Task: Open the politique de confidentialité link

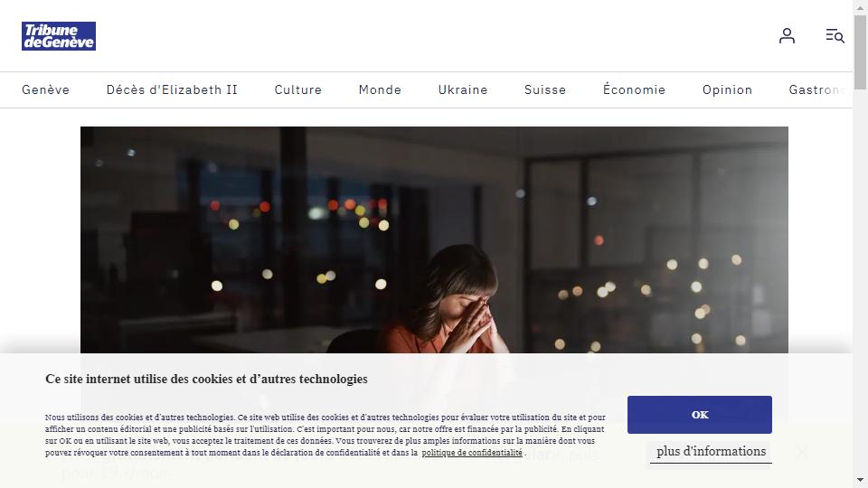Action: click(472, 453)
